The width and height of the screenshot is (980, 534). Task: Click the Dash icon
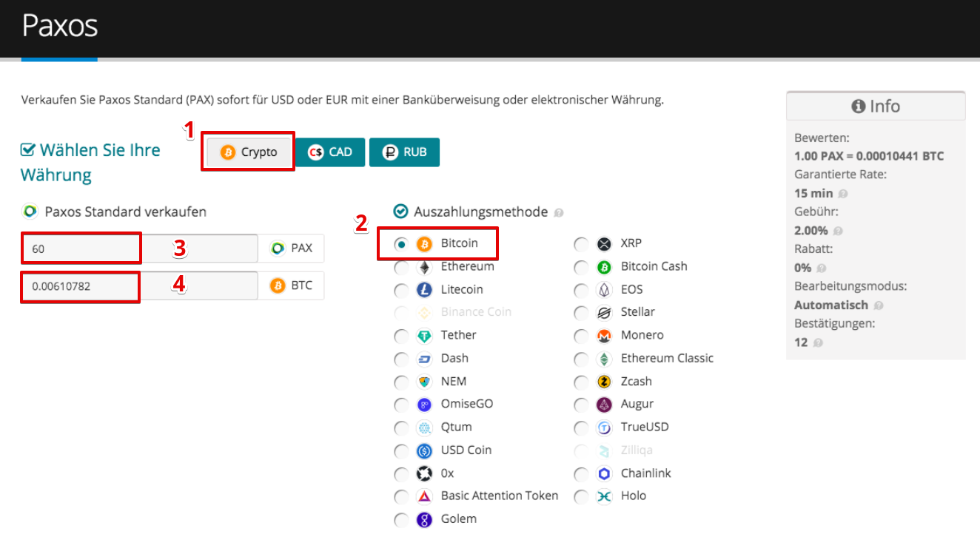(x=424, y=359)
